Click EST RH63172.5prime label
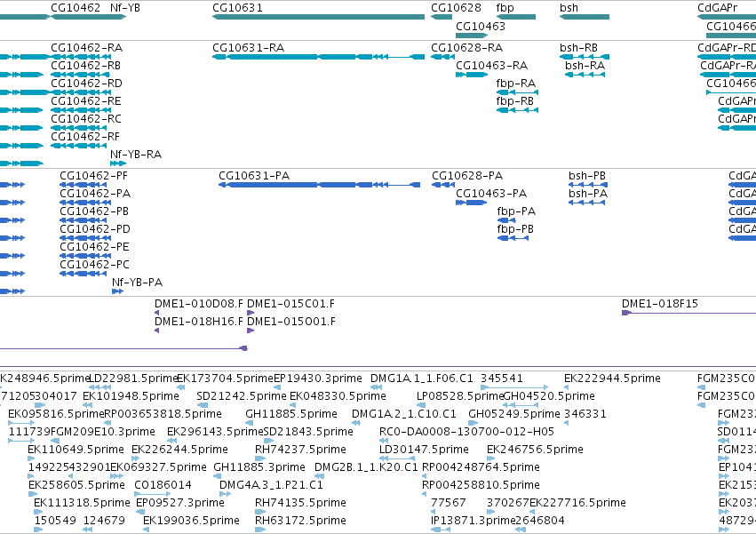756x534 pixels. click(300, 521)
